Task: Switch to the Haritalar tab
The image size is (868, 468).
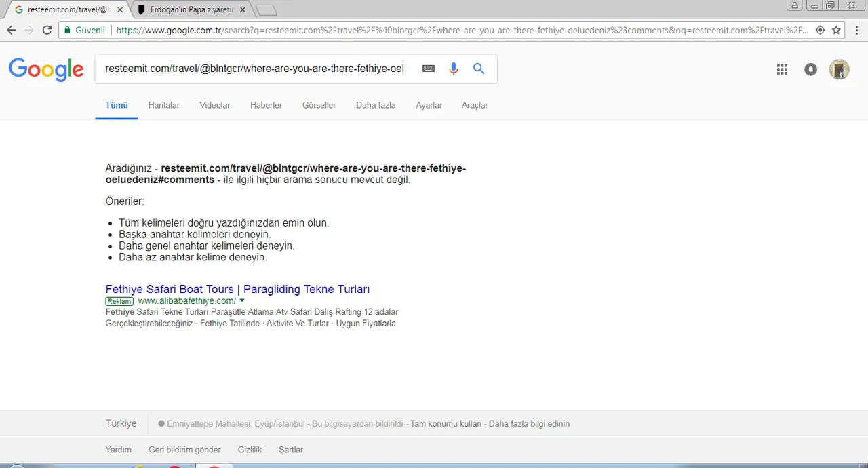Action: tap(164, 105)
